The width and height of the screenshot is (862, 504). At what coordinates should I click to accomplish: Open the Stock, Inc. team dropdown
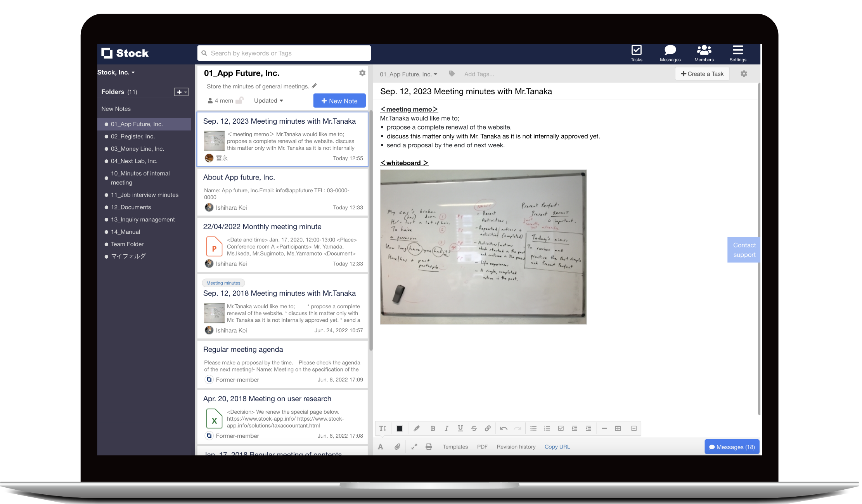point(116,72)
